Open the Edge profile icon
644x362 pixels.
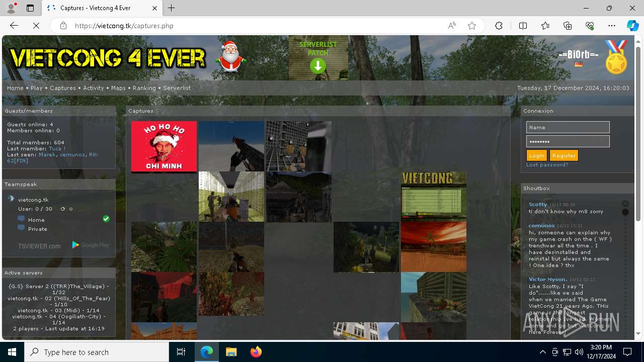[11, 8]
